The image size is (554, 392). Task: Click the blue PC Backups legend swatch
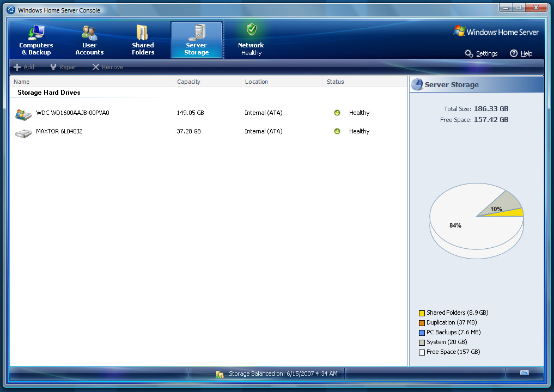coord(422,333)
